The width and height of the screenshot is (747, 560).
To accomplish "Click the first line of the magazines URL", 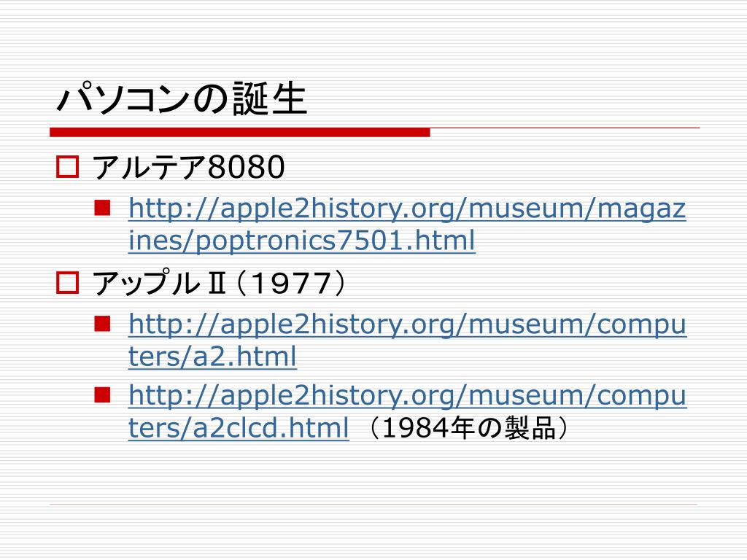I will 407,209.
